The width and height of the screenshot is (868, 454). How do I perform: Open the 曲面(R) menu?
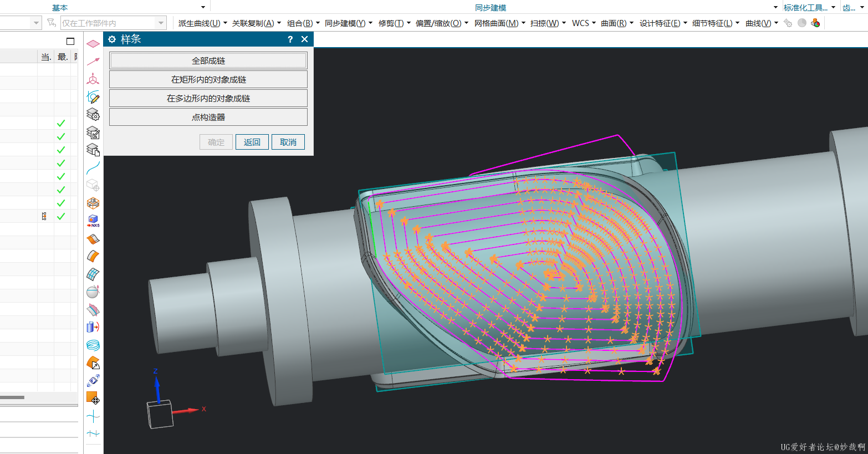(617, 23)
